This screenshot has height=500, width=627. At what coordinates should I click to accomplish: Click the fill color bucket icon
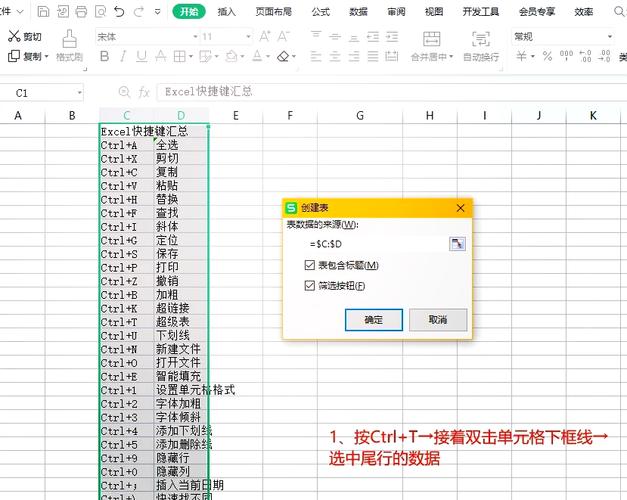point(232,56)
